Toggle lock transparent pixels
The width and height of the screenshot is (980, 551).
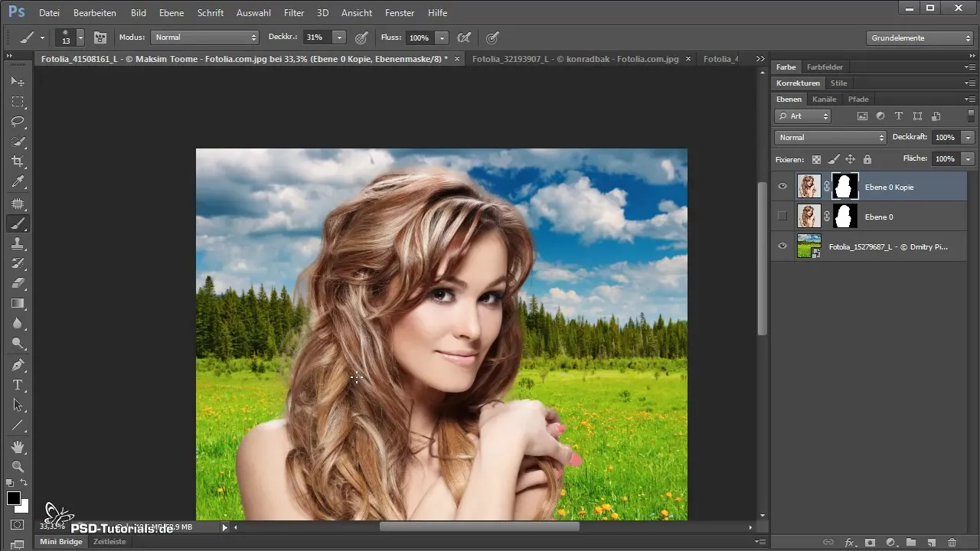point(816,159)
